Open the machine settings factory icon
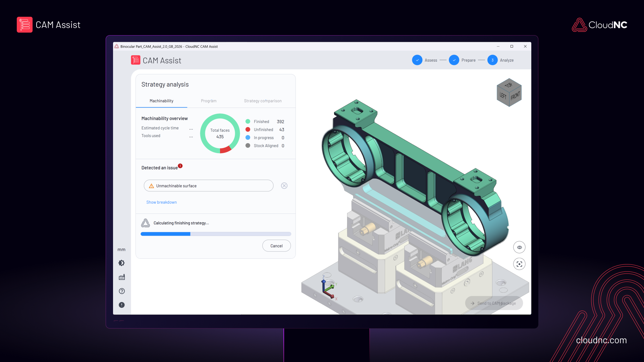 (x=122, y=277)
